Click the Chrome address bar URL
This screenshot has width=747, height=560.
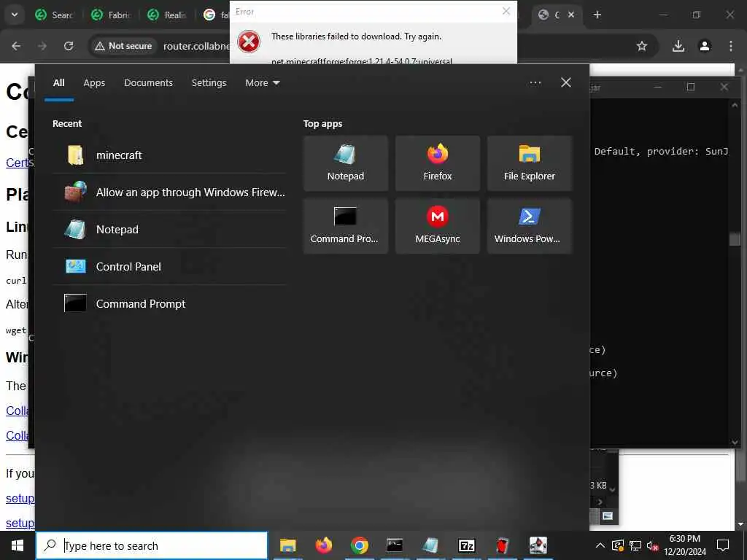[196, 46]
